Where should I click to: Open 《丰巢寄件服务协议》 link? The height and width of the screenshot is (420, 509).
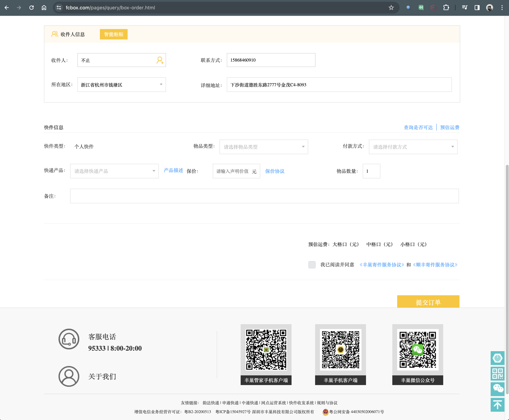(382, 265)
